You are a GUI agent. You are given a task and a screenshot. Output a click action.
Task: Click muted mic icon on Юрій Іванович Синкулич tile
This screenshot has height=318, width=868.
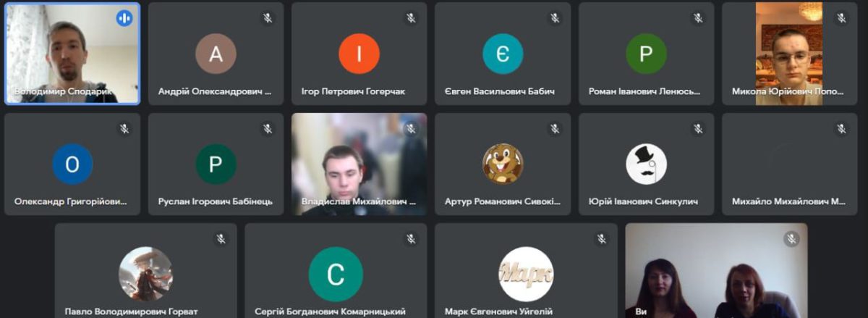[698, 129]
